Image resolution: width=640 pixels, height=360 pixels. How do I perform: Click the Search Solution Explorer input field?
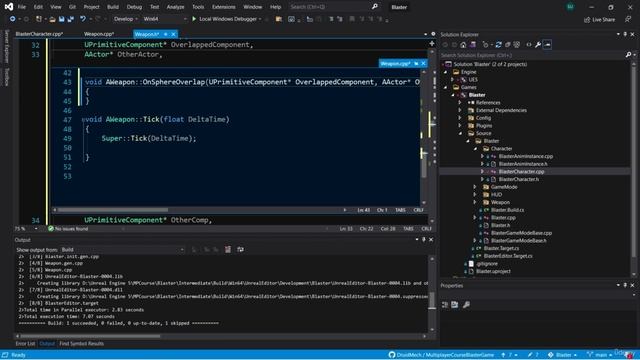[532, 55]
